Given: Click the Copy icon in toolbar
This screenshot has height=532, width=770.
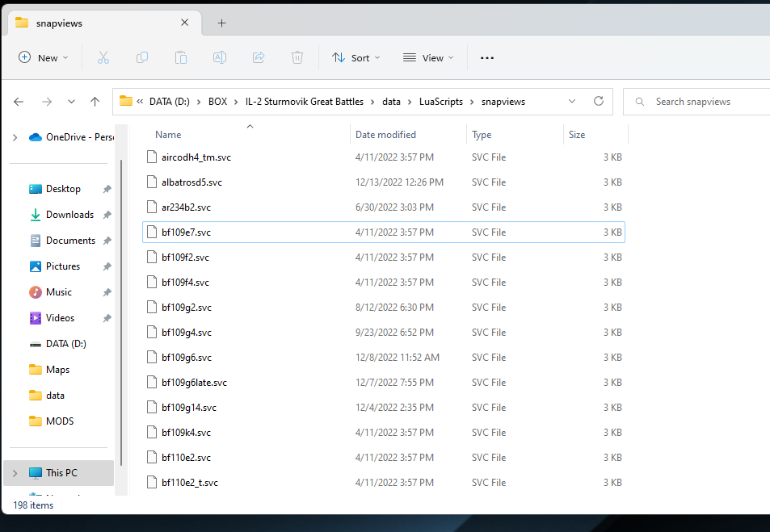Looking at the screenshot, I should 142,57.
